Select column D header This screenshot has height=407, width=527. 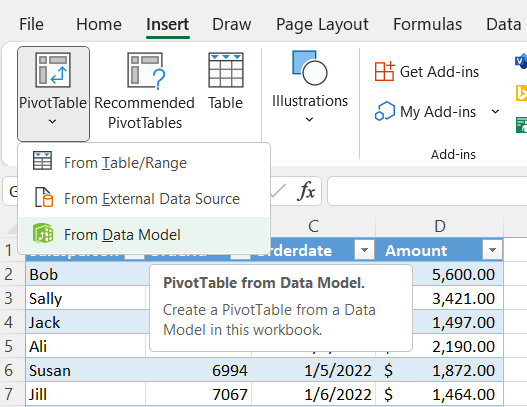click(439, 226)
